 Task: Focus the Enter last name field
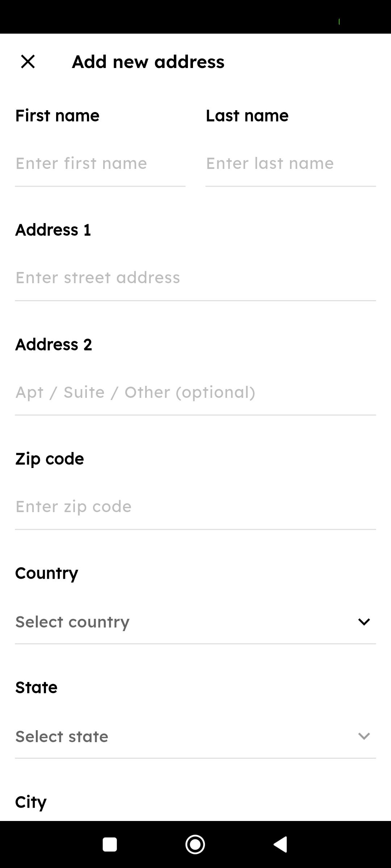(x=290, y=163)
